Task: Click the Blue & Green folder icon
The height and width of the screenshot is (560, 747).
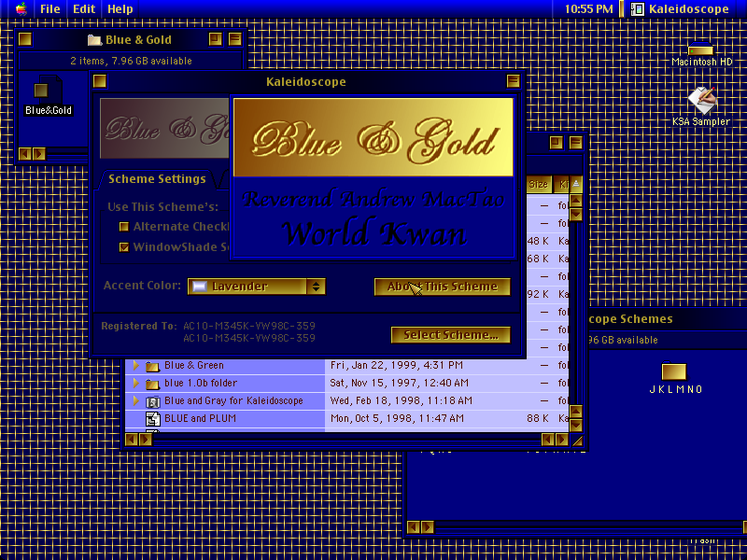Action: [152, 366]
